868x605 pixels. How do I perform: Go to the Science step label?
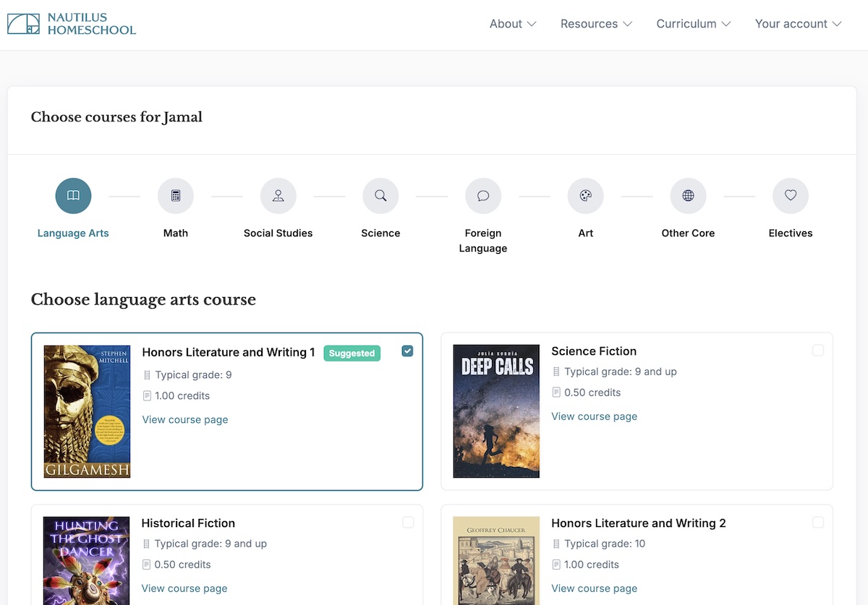[380, 233]
